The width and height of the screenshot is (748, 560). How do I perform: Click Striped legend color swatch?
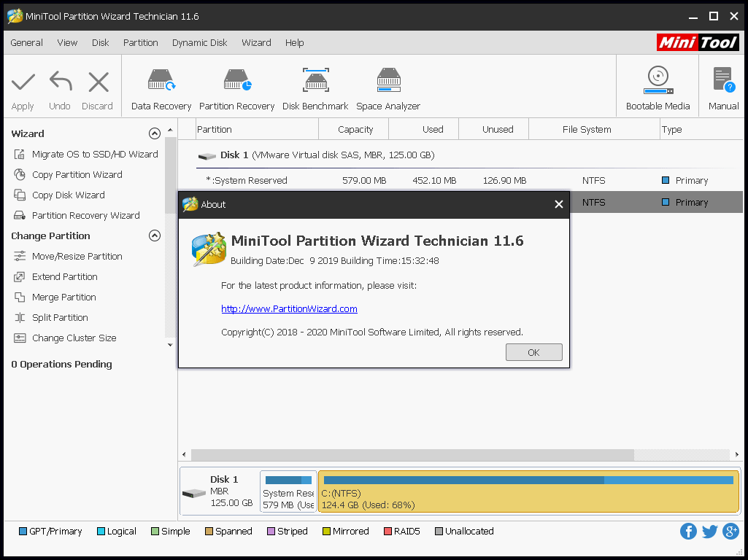tap(271, 532)
